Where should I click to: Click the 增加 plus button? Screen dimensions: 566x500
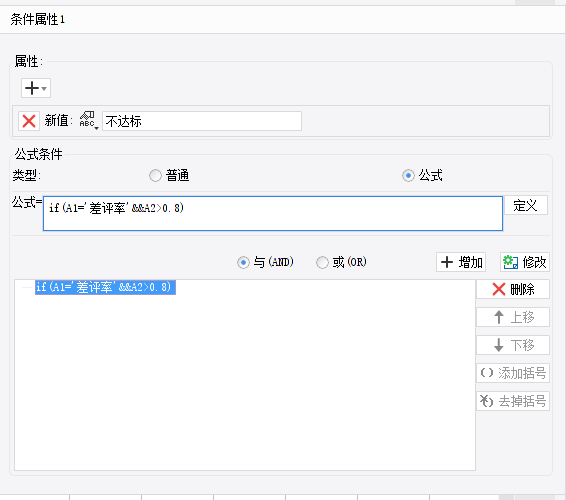coord(461,262)
